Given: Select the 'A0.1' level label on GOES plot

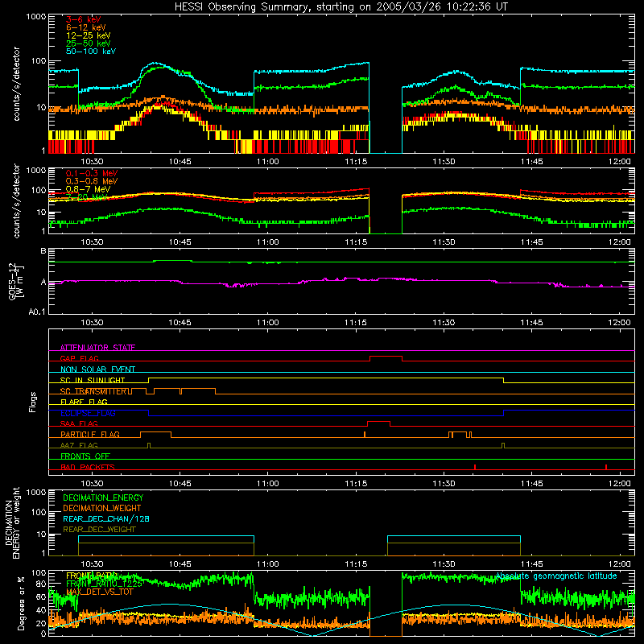Looking at the screenshot, I should pyautogui.click(x=37, y=312).
